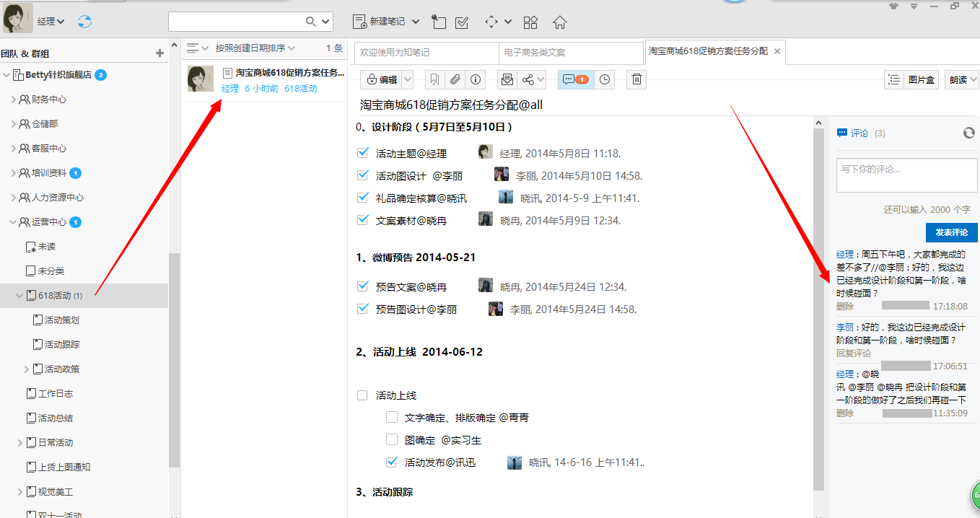Open attachments with the paperclip icon
The image size is (980, 518).
[x=455, y=79]
